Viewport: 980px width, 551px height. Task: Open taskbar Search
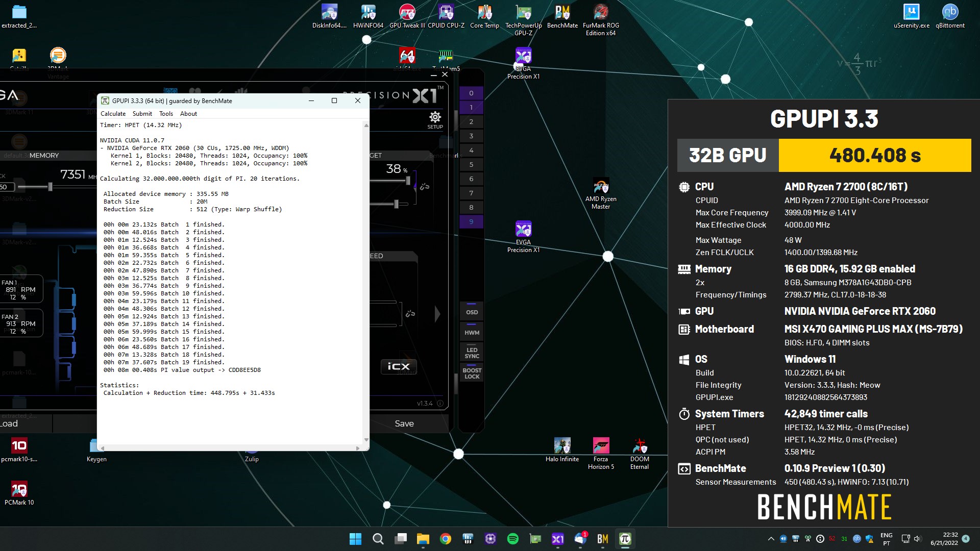pos(378,539)
